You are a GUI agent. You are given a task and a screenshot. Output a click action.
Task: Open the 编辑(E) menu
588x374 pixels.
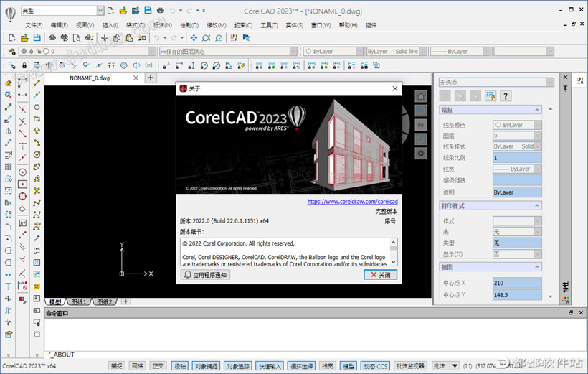[x=60, y=25]
